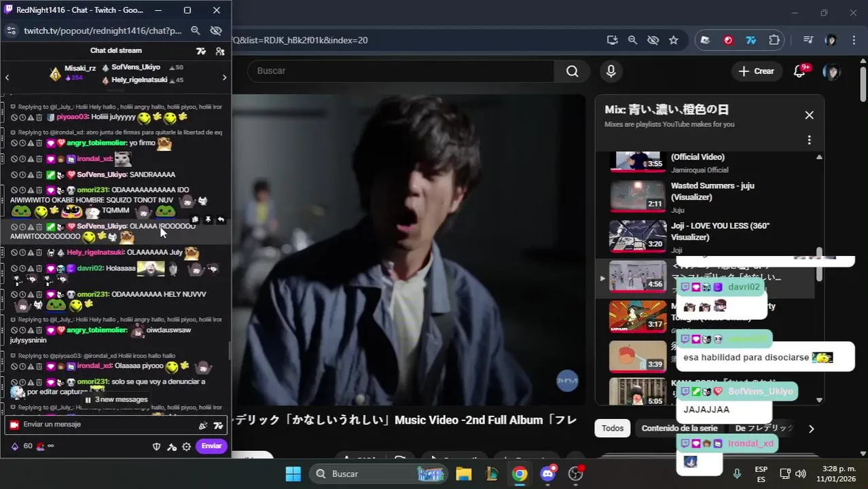Open the Roblox extension icon in Chrome toolbar
The height and width of the screenshot is (489, 868).
click(x=705, y=40)
